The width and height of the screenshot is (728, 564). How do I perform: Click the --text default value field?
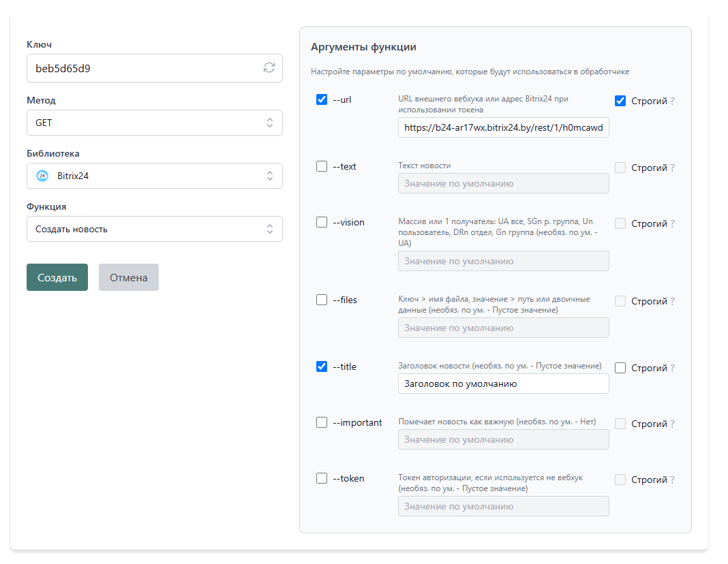(x=503, y=183)
